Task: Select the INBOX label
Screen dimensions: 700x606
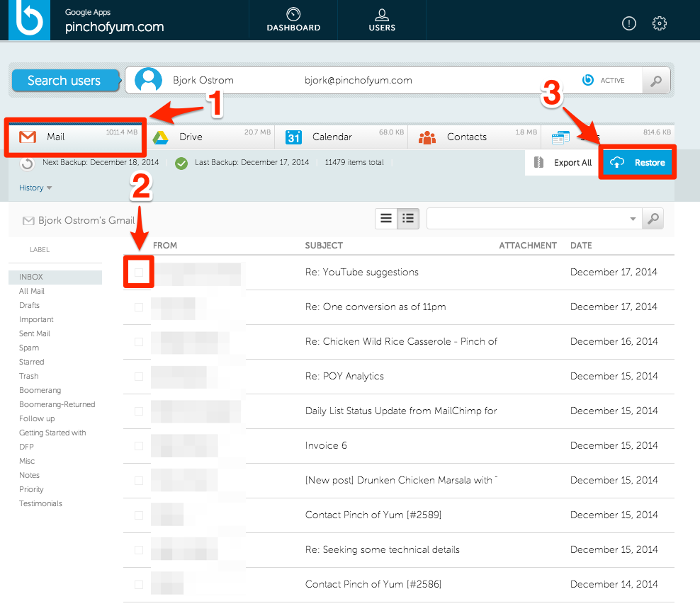Action: (55, 277)
